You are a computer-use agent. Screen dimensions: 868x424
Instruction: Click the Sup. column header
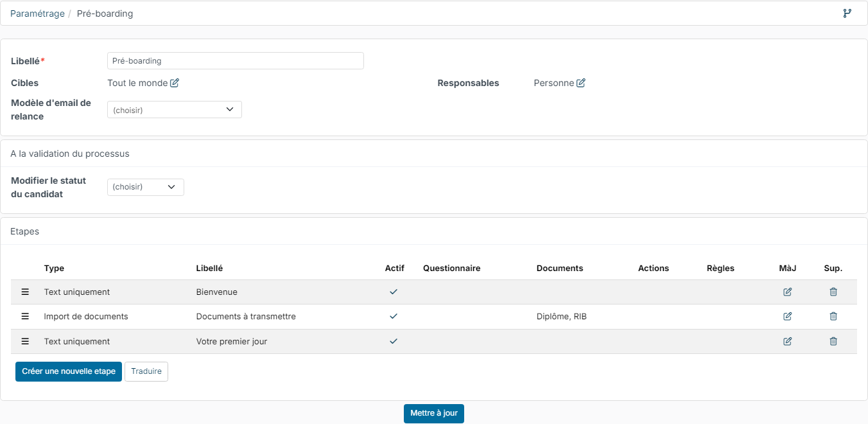pyautogui.click(x=833, y=268)
